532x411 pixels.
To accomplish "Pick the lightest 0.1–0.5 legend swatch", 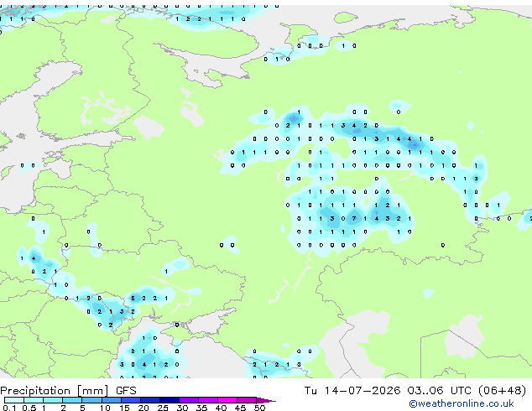I will pyautogui.click(x=14, y=400).
